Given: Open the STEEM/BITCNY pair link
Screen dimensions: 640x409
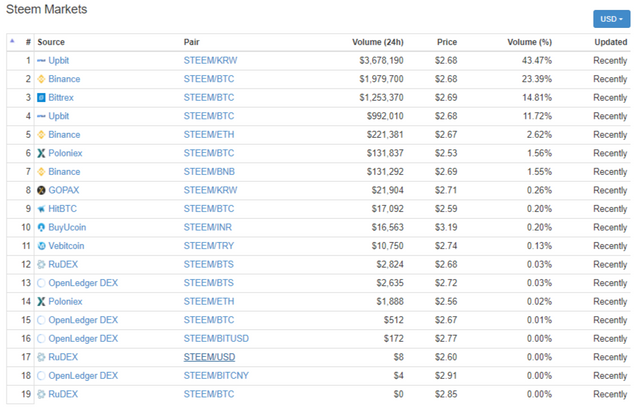Looking at the screenshot, I should pos(216,376).
